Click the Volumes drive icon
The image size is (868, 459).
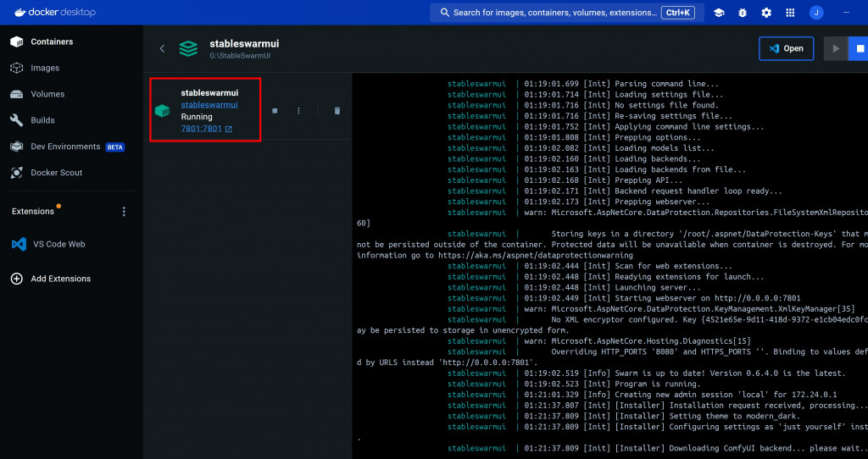[x=17, y=94]
